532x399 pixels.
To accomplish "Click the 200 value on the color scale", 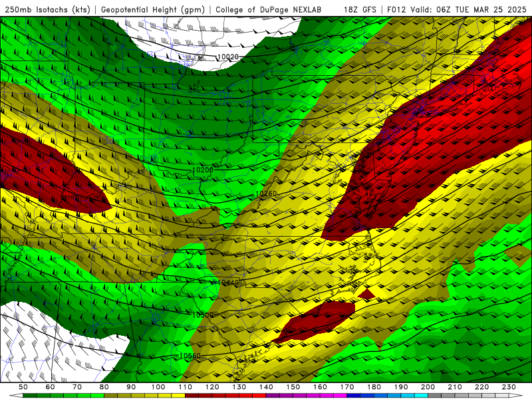I will coord(428,387).
